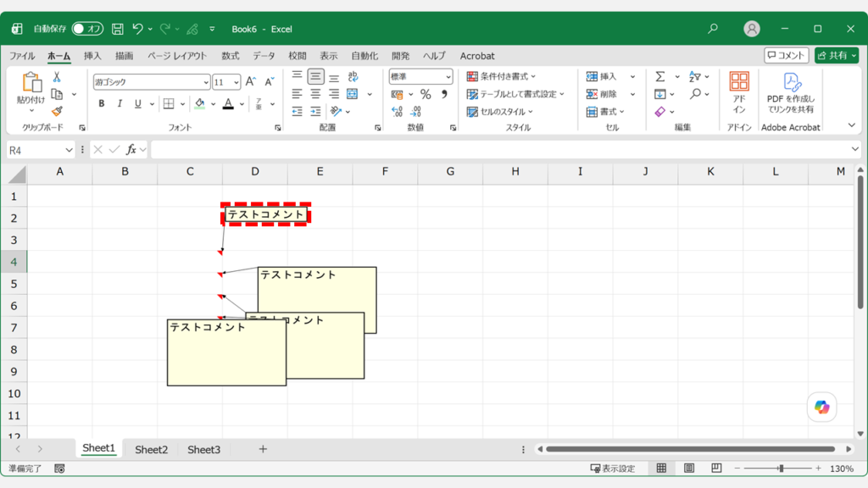
Task: Click the merge and center icon
Action: (353, 94)
